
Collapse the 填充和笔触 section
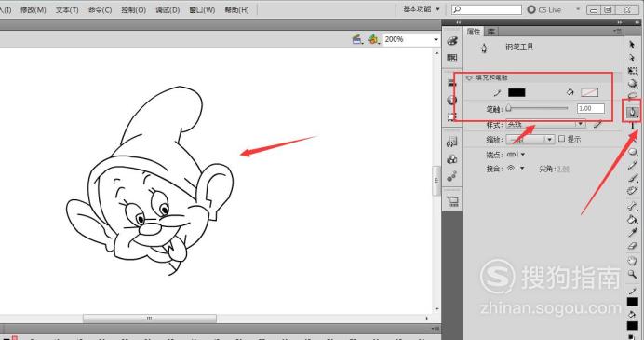tap(469, 77)
